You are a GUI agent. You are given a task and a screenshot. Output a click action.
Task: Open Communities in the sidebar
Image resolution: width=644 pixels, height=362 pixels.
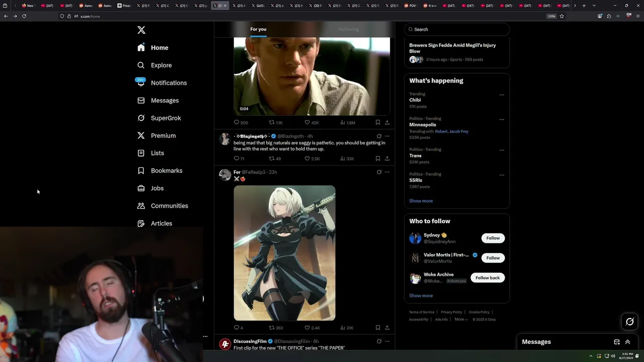coord(163,206)
